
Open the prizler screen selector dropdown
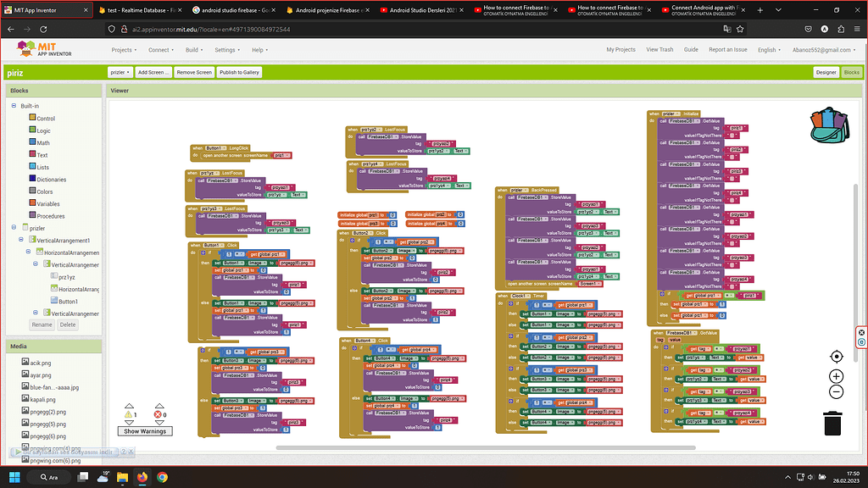(120, 73)
